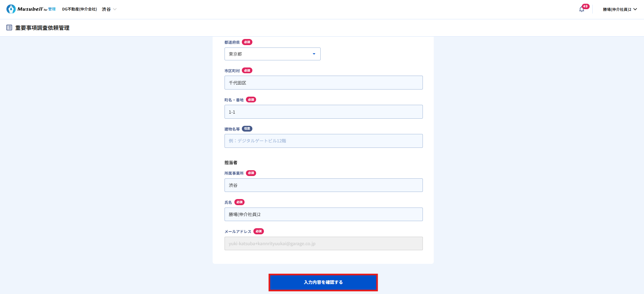Click the disabled メールアドレス field
The width and height of the screenshot is (644, 294).
(323, 243)
